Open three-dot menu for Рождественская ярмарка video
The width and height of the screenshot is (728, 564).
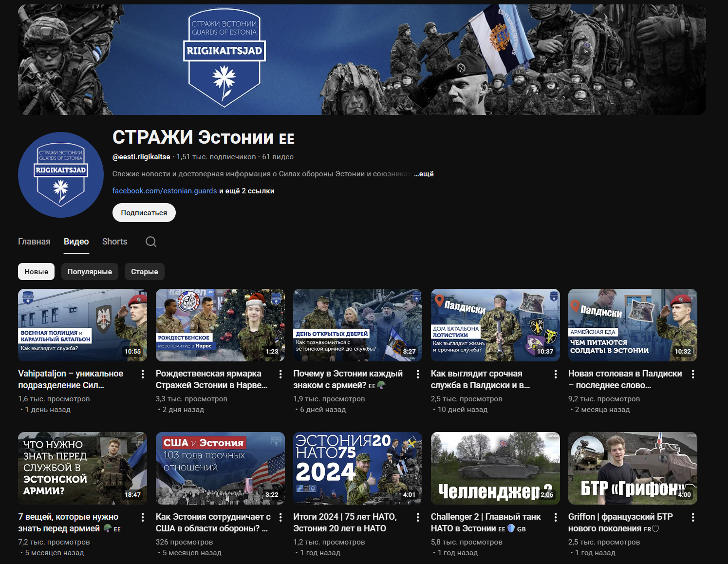280,374
